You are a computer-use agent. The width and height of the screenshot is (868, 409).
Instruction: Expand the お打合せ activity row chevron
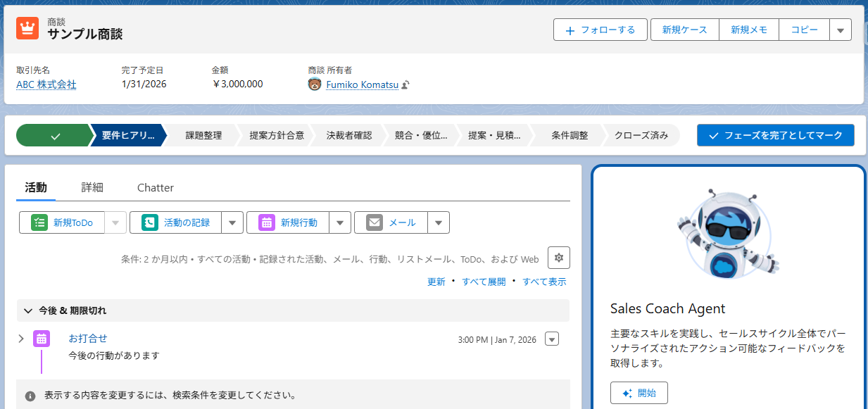coord(20,339)
